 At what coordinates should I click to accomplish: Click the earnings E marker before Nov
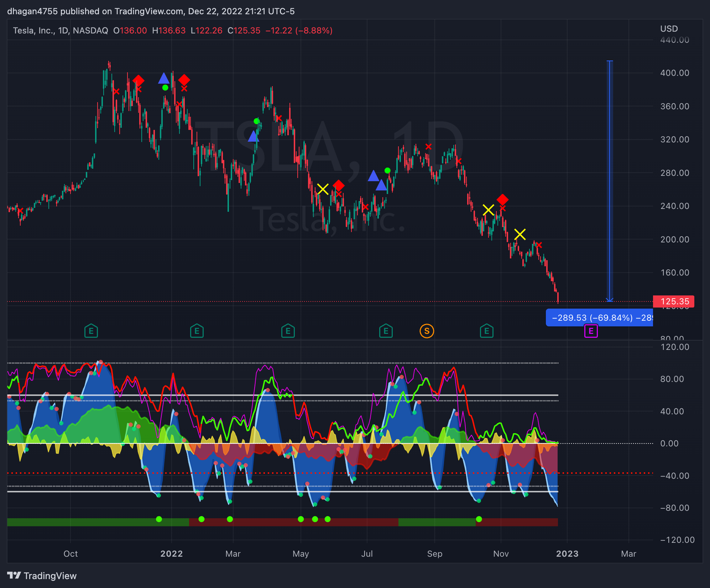(x=487, y=331)
